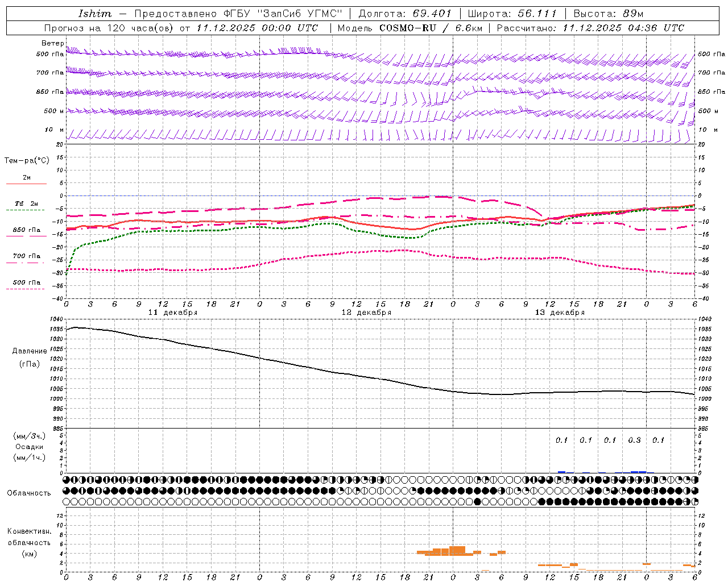Image resolution: width=728 pixels, height=582 pixels.
Task: Click the "(мм/3ч.)" precipitation unit label
Action: pos(30,436)
